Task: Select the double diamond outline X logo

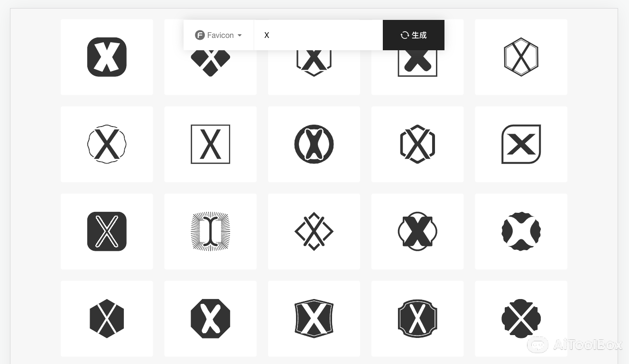Action: [314, 231]
